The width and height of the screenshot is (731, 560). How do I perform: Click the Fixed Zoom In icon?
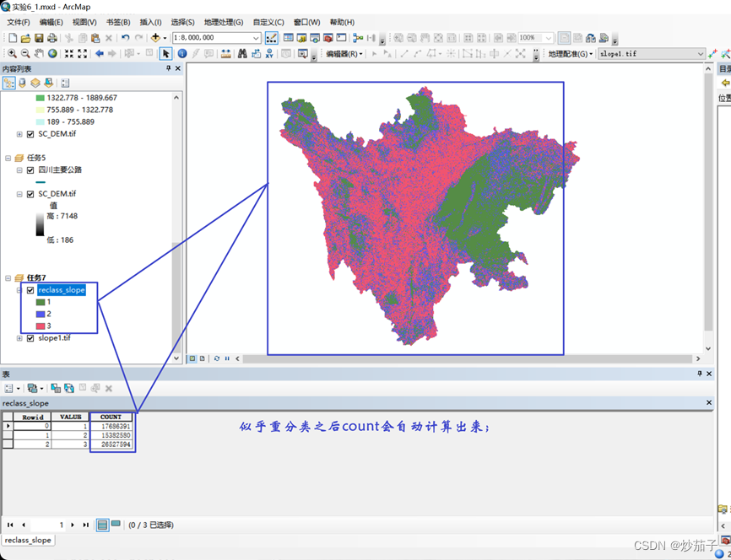pyautogui.click(x=69, y=54)
